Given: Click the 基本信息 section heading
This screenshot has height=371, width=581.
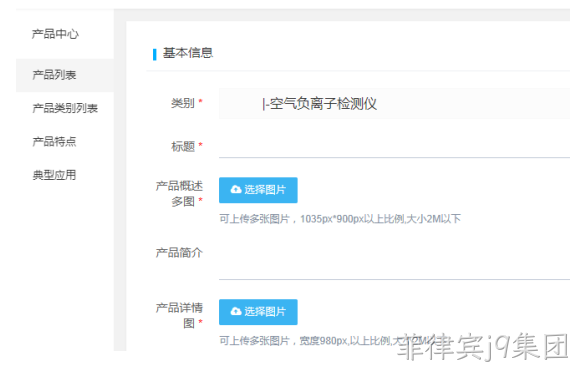Looking at the screenshot, I should 188,53.
